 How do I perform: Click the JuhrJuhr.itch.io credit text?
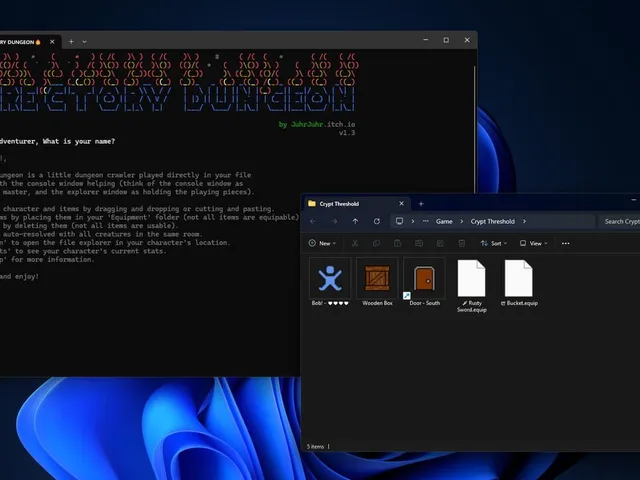tap(322, 124)
